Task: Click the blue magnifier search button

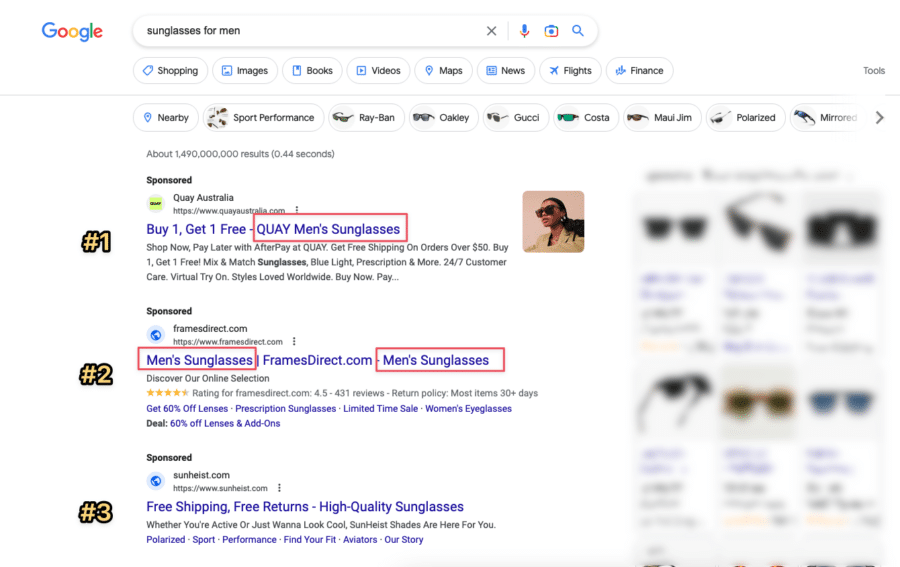Action: pyautogui.click(x=578, y=30)
